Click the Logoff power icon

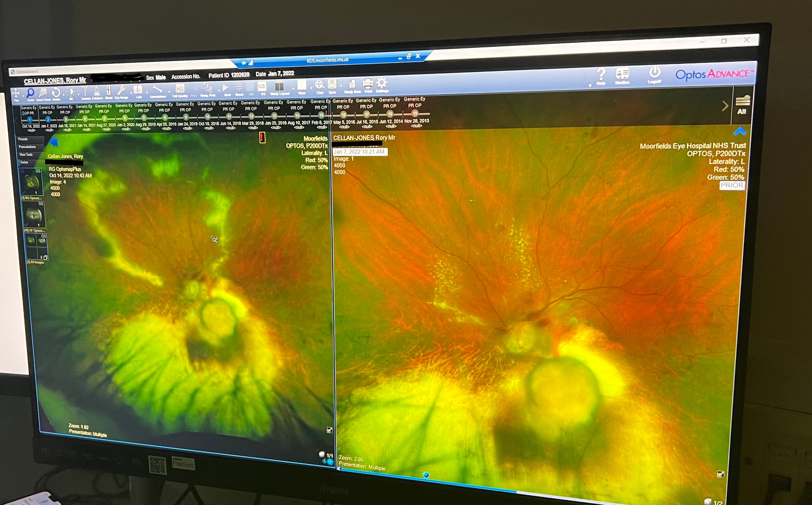click(655, 72)
